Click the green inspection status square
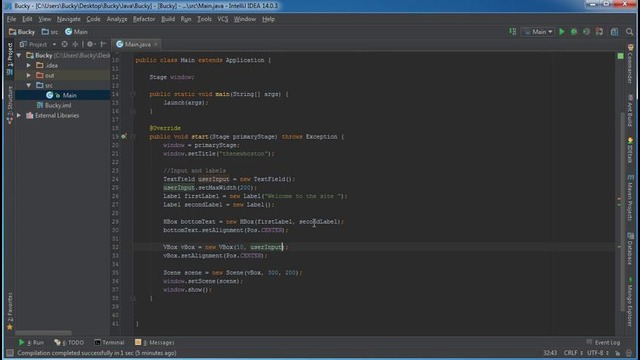Image resolution: width=640 pixels, height=360 pixels. (620, 56)
